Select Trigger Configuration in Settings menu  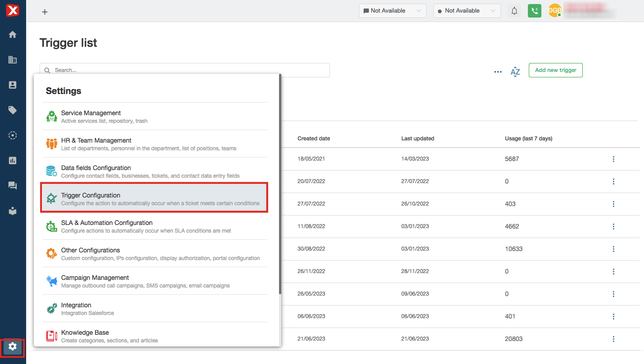pyautogui.click(x=154, y=199)
